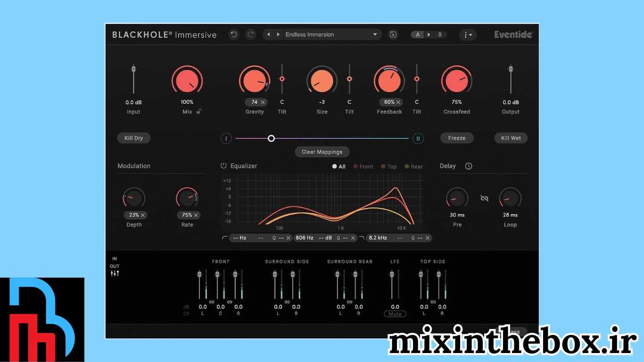Viewport: 644px width, 362px height.
Task: Link Surround Rear L and R channels
Action: click(x=349, y=302)
